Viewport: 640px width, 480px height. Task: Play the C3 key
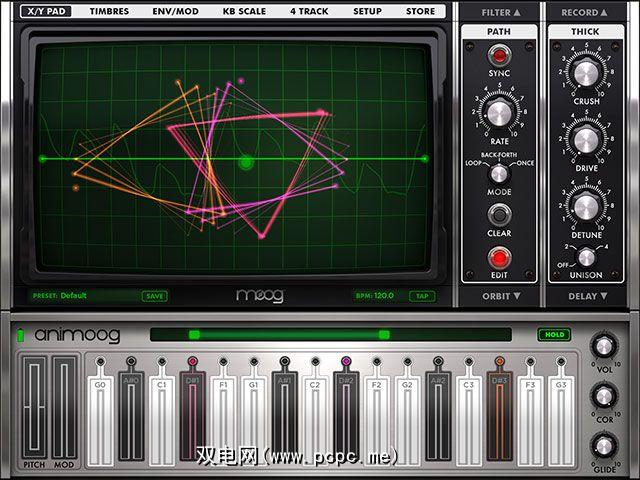click(x=469, y=420)
